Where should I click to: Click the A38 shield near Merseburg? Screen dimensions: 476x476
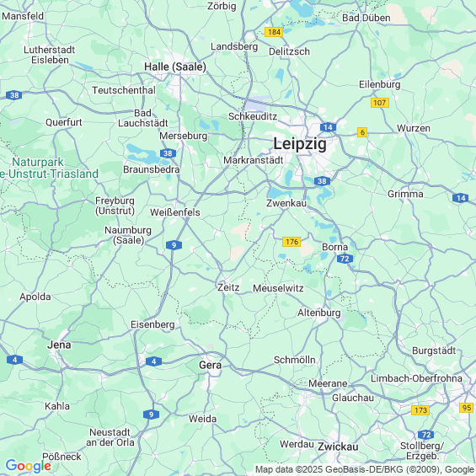(x=168, y=153)
